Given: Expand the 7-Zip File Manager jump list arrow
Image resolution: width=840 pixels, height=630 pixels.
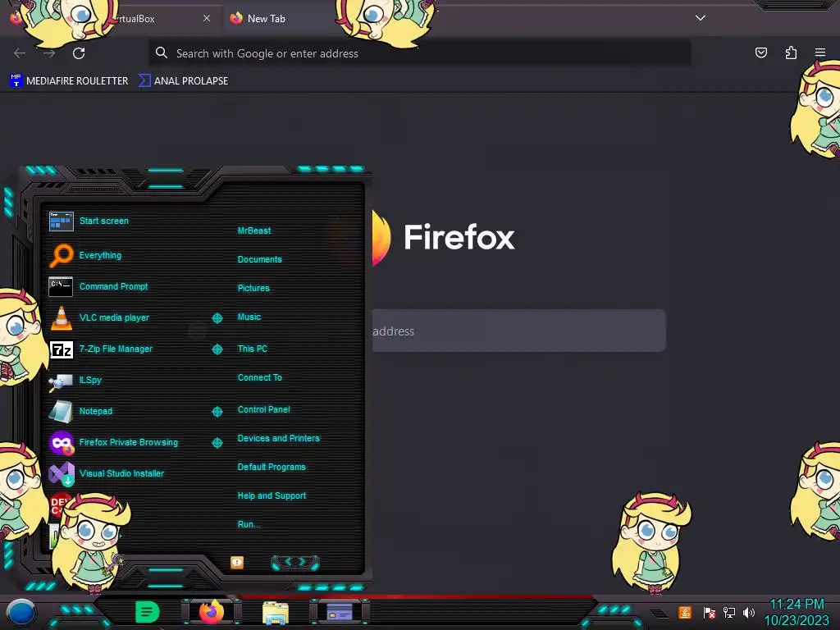Looking at the screenshot, I should (217, 349).
